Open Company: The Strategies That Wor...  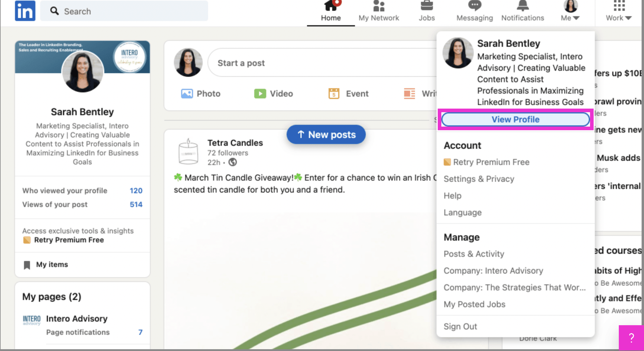[x=514, y=287]
